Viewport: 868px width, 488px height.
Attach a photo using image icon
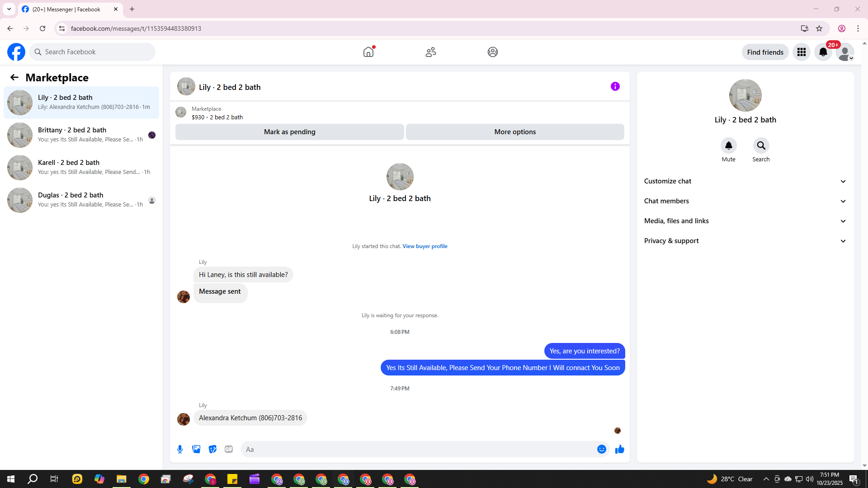(196, 449)
